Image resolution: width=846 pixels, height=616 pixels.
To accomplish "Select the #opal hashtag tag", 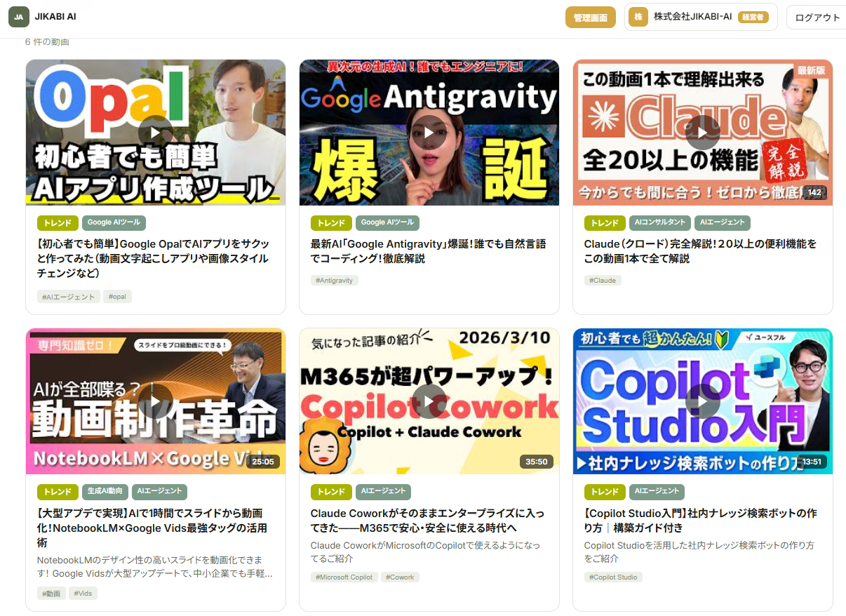I will 118,297.
